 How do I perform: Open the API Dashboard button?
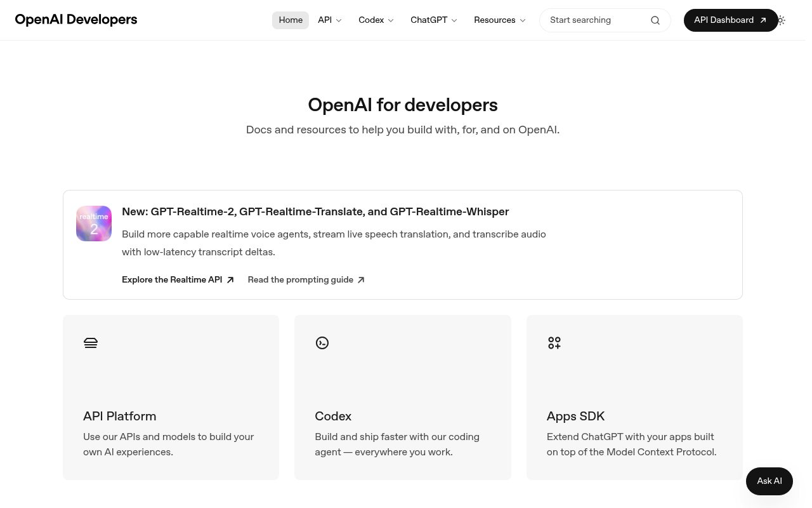(x=730, y=20)
